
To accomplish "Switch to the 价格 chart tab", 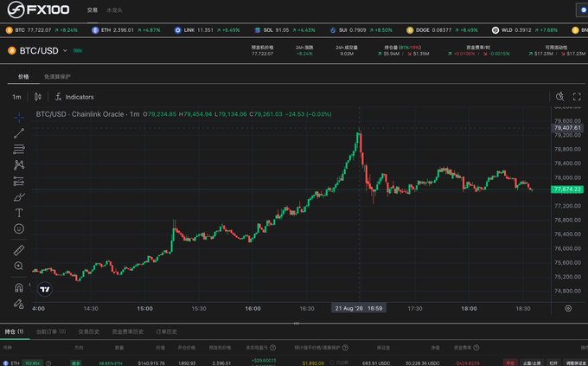I will pos(23,77).
